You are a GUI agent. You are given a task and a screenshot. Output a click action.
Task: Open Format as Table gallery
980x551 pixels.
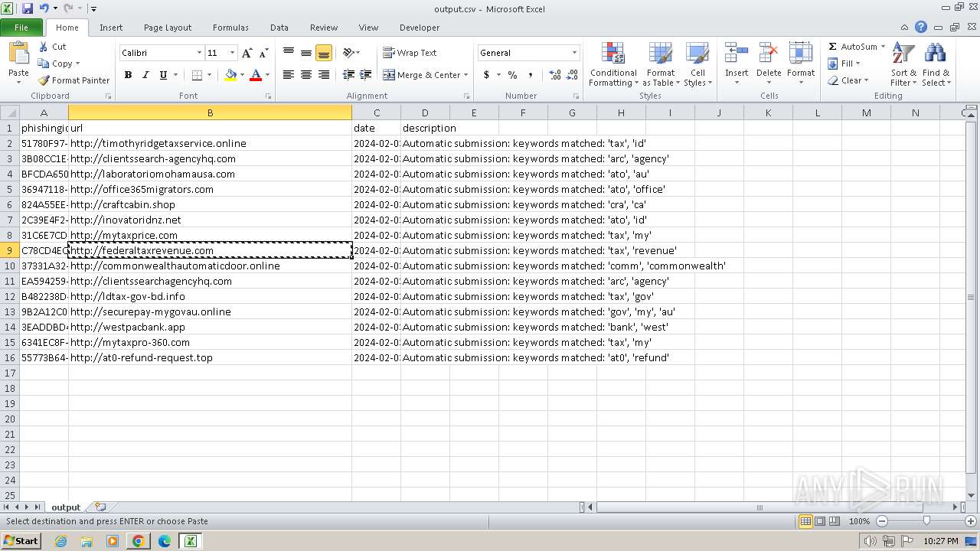click(660, 64)
